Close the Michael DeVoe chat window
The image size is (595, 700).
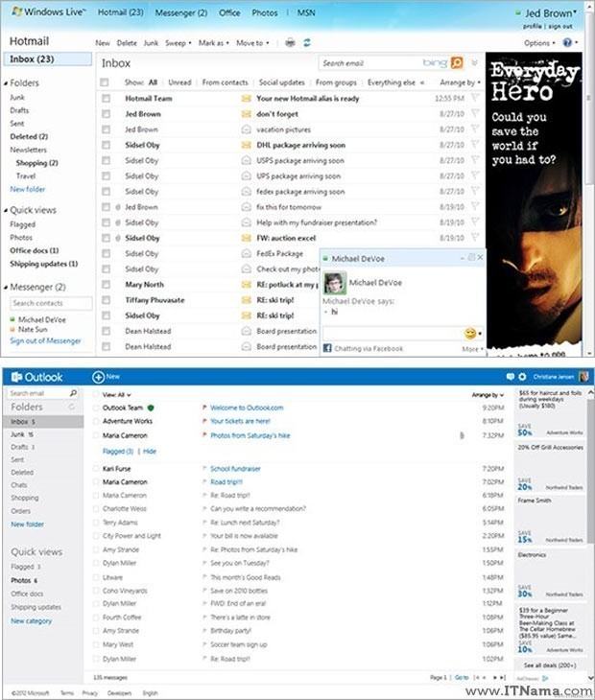[481, 259]
